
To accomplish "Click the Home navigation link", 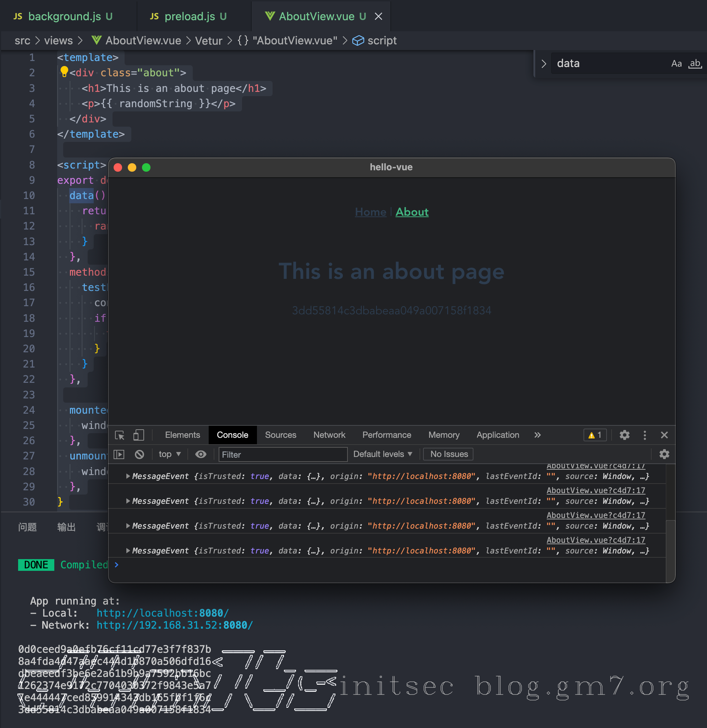I will click(371, 212).
